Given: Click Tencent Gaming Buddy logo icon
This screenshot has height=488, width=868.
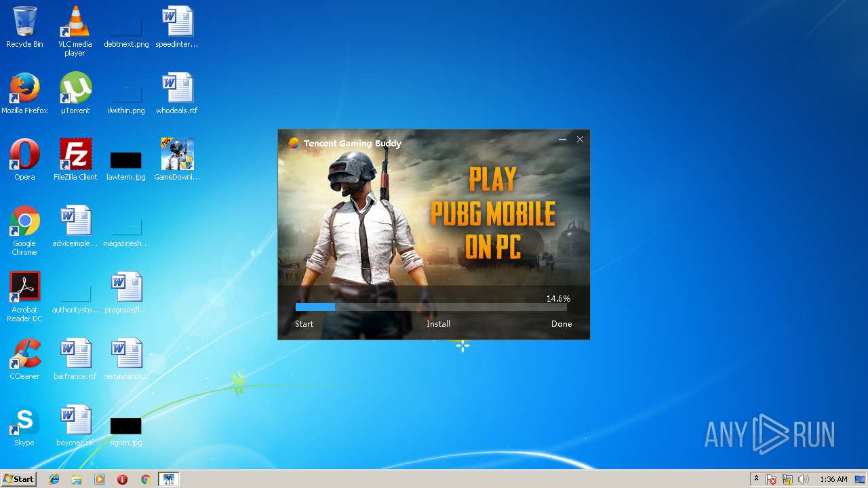Looking at the screenshot, I should click(x=294, y=143).
